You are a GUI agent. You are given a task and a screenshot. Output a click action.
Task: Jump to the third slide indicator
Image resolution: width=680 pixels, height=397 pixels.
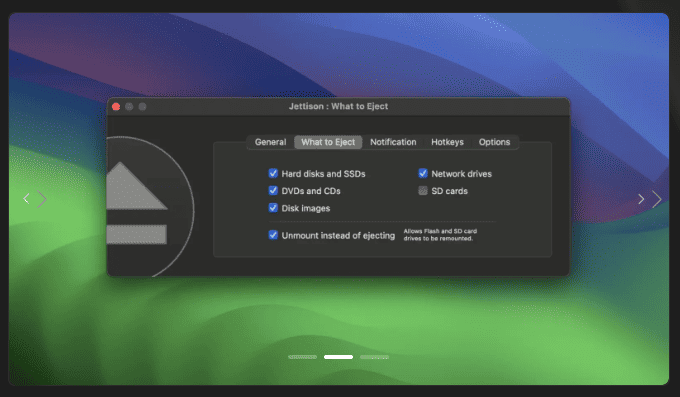374,357
